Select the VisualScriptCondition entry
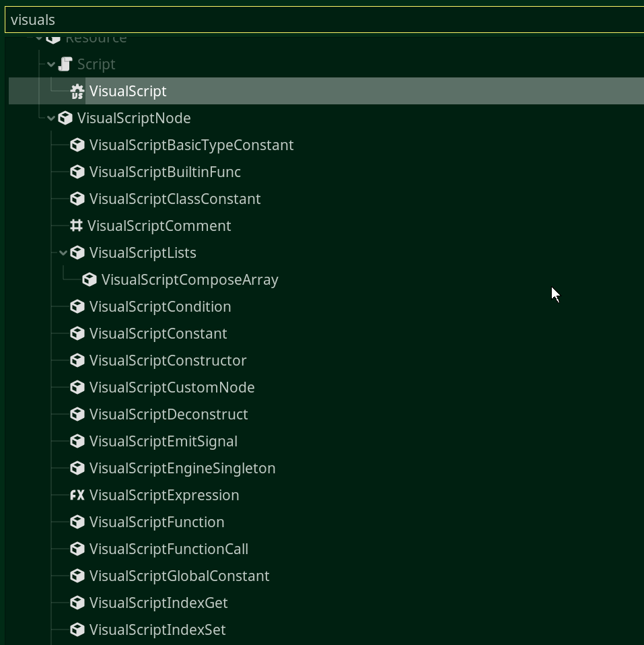 coord(160,306)
